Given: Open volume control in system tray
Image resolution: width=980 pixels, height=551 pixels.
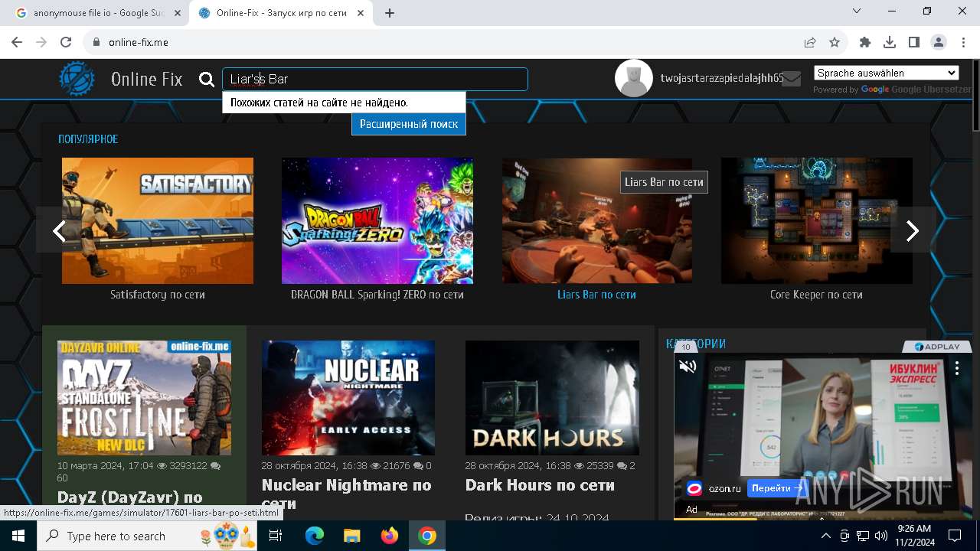Looking at the screenshot, I should point(881,536).
